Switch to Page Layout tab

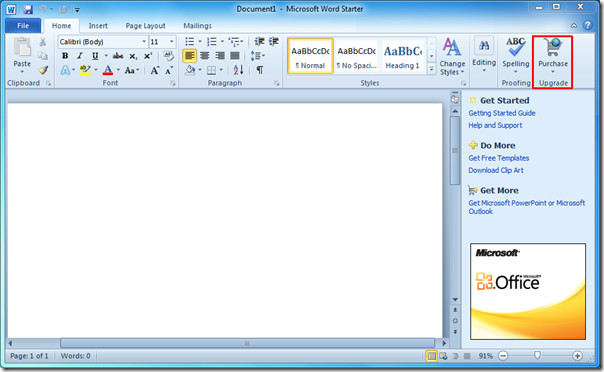(x=145, y=26)
